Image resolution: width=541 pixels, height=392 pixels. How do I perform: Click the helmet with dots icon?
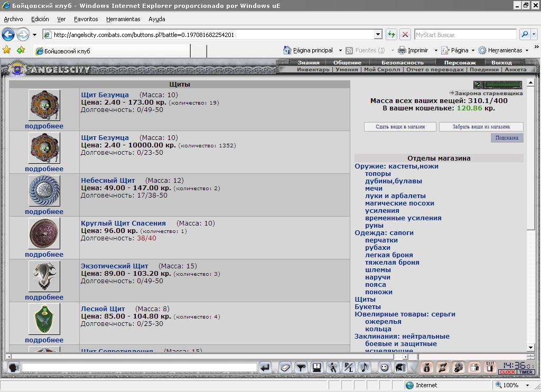point(400,368)
